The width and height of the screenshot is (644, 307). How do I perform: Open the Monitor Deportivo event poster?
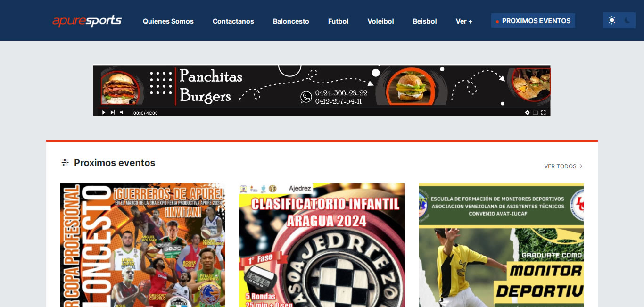coord(501,245)
